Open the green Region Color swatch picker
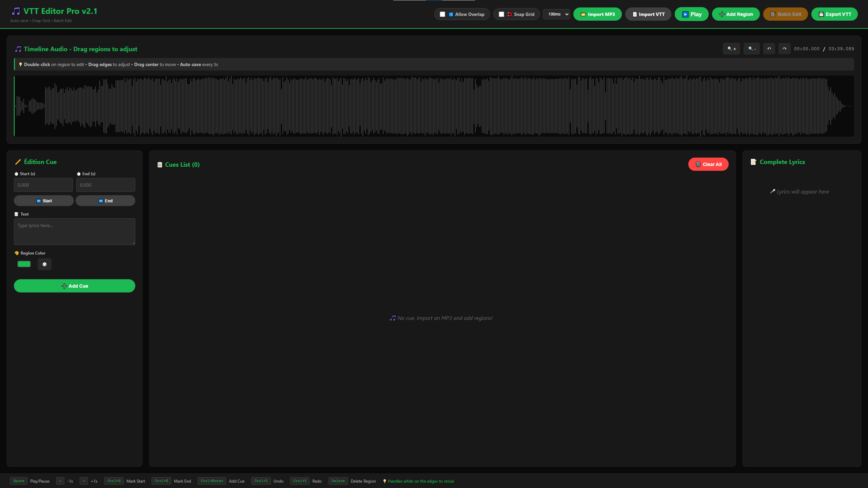Screen dimensions: 868x488 24,264
